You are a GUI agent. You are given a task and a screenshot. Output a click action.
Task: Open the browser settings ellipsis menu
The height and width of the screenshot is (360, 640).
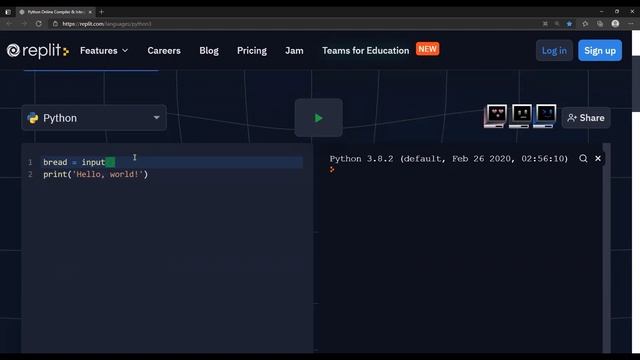click(x=631, y=24)
